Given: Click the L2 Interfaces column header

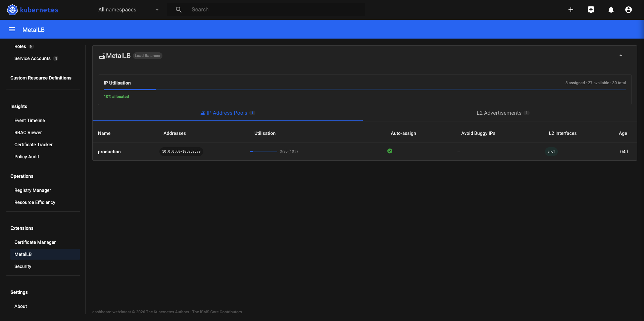Looking at the screenshot, I should [563, 133].
